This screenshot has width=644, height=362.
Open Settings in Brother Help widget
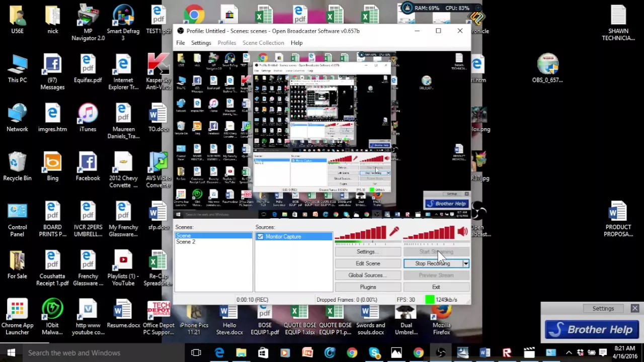[603, 308]
